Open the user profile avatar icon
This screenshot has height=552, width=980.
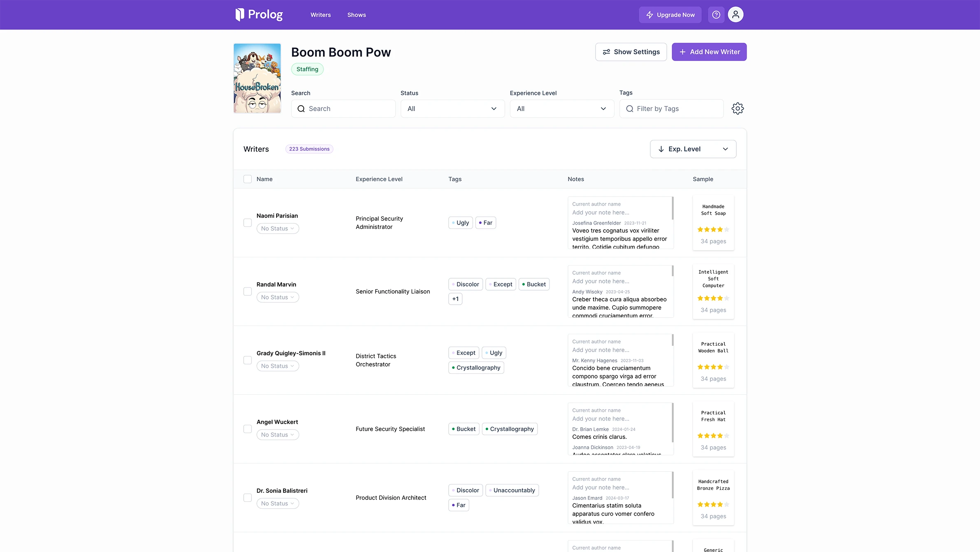[x=736, y=15]
